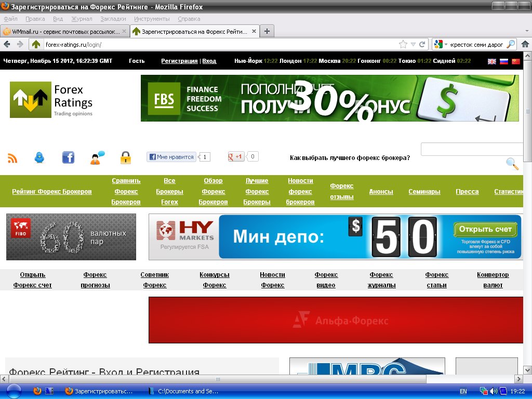Open the list all tabs dropdown

(527, 31)
